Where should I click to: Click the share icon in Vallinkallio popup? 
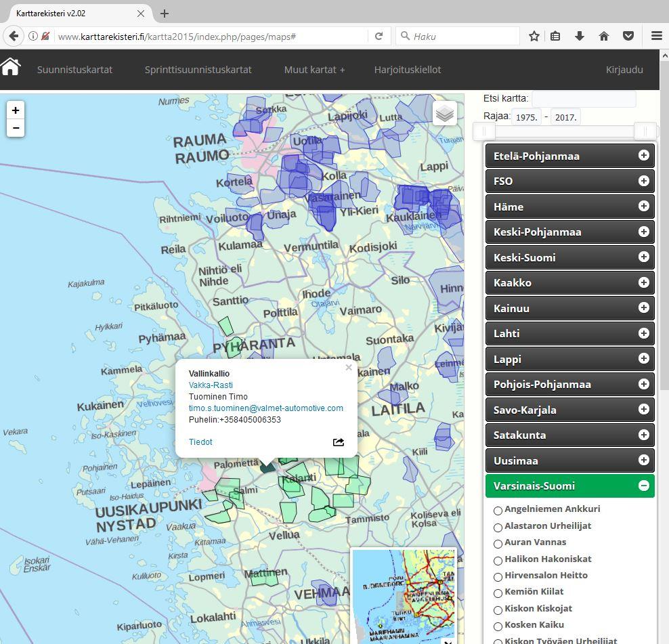point(339,442)
